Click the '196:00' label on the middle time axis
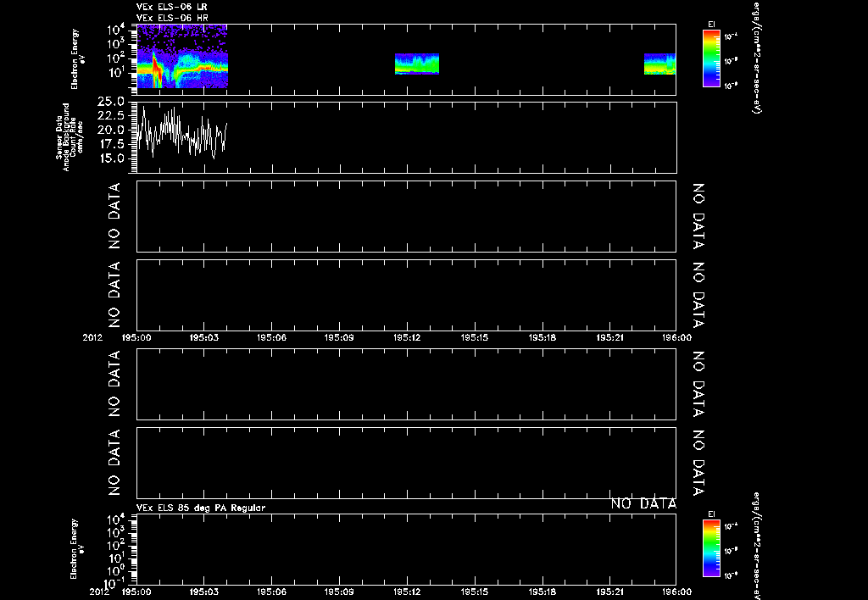Screen dimensions: 868x600 pyautogui.click(x=676, y=337)
